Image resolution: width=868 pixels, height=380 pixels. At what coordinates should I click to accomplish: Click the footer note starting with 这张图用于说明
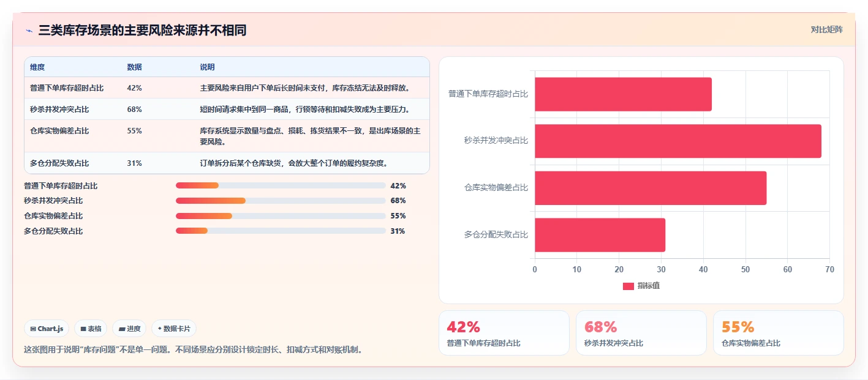[x=193, y=350]
